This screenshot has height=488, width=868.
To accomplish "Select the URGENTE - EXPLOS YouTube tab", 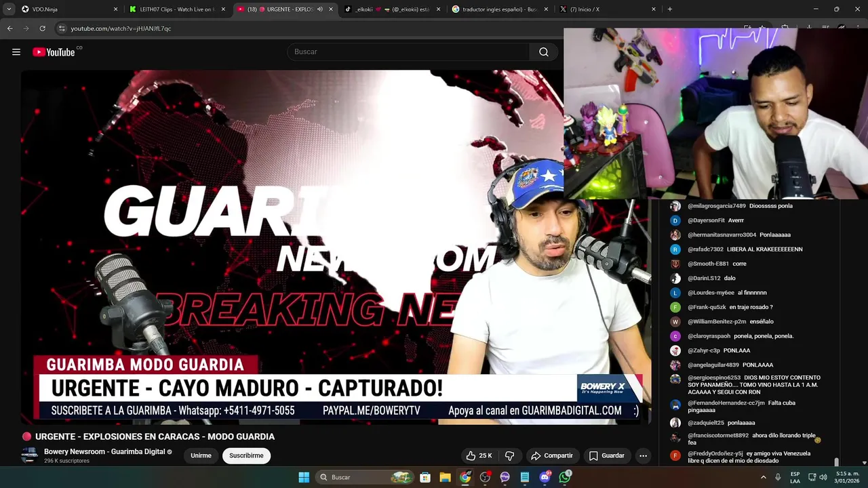I will click(x=285, y=9).
